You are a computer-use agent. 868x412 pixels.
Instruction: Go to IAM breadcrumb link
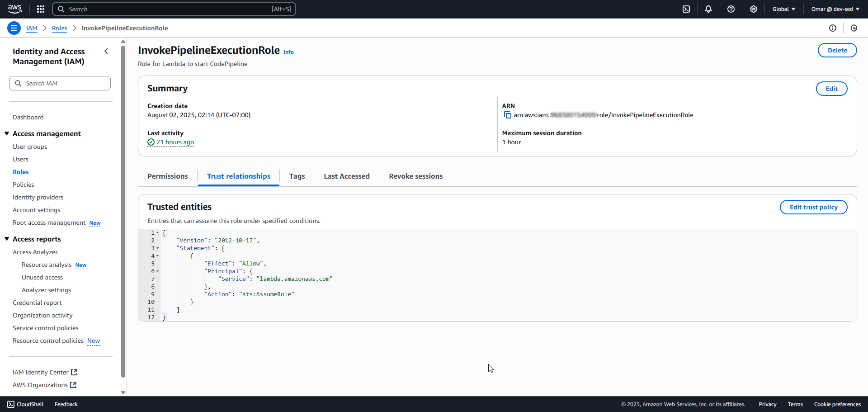tap(32, 28)
